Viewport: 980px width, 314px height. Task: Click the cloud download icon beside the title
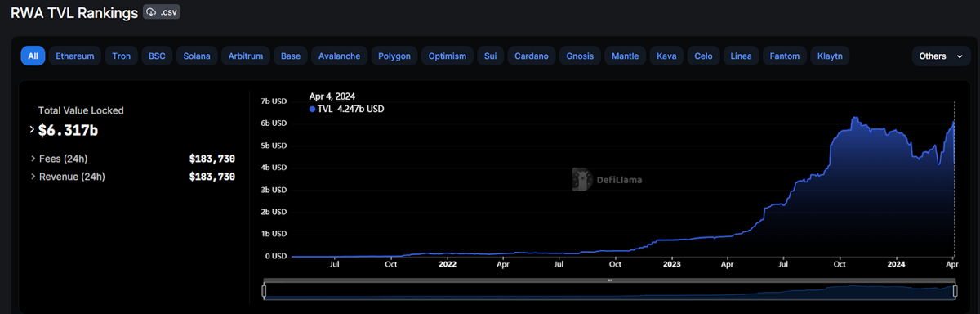coord(151,12)
